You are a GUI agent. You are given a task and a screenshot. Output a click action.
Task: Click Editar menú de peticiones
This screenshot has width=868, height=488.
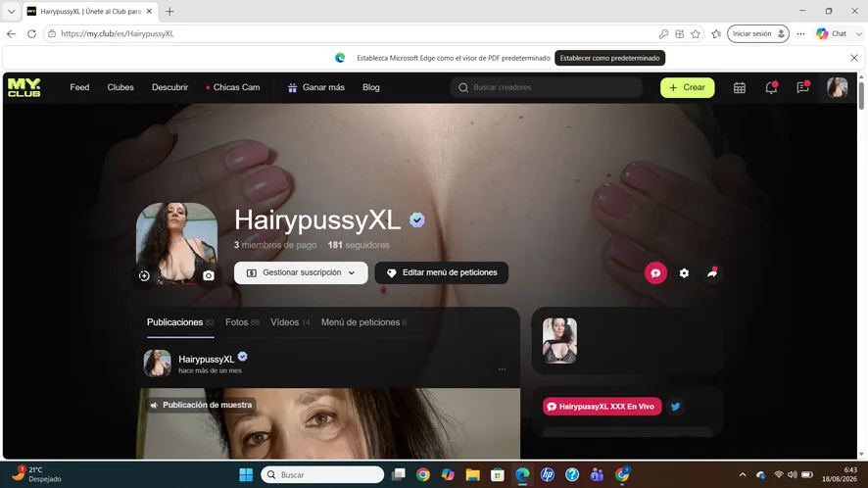coord(441,273)
